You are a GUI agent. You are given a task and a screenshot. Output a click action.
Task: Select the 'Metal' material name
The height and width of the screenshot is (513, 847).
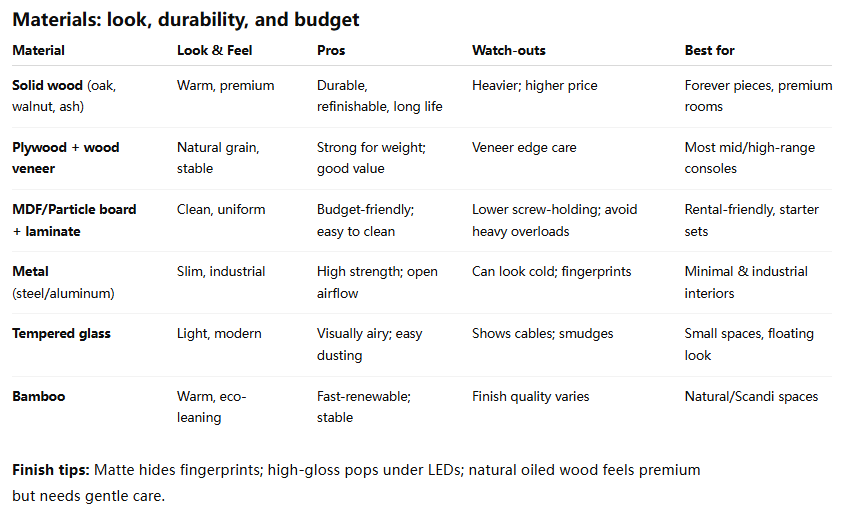coord(30,272)
